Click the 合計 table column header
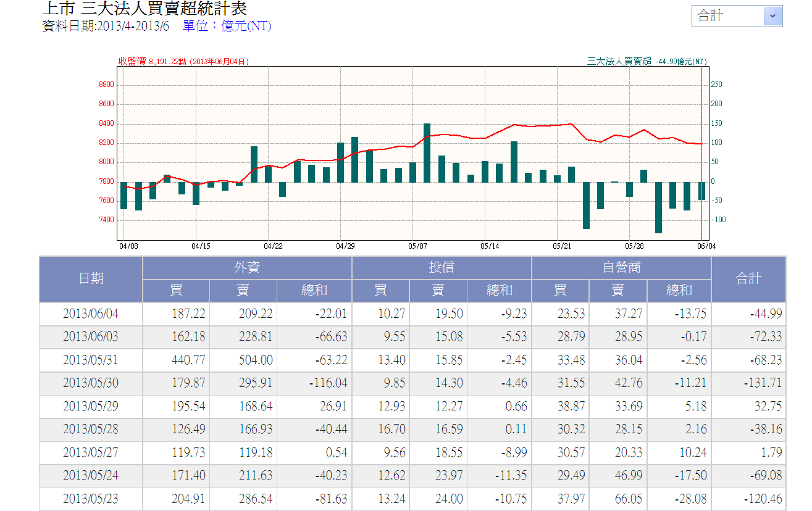 [748, 279]
